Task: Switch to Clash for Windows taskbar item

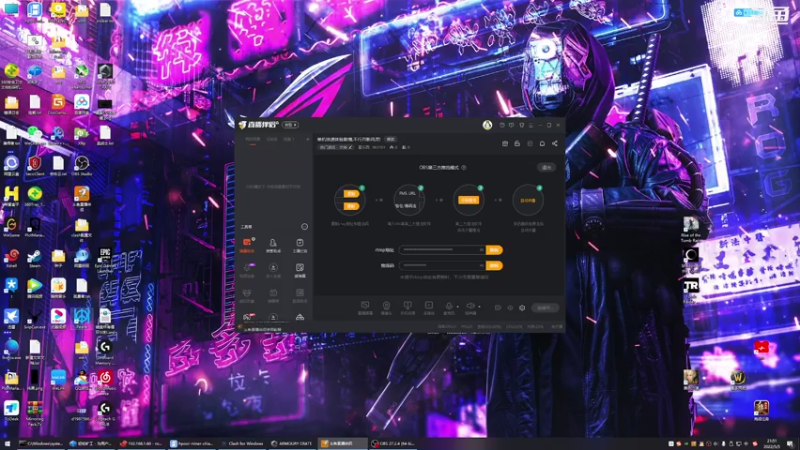Action: [243, 444]
